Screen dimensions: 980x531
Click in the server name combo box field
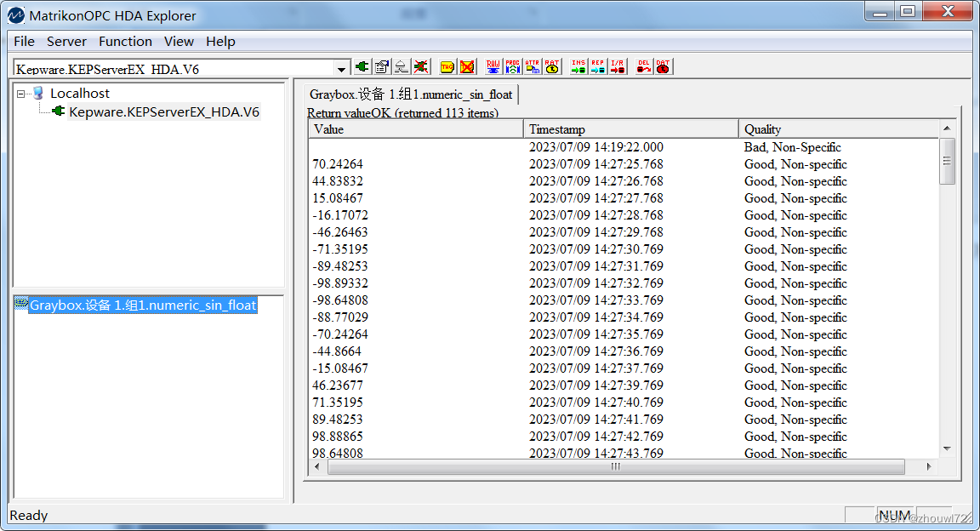(174, 69)
